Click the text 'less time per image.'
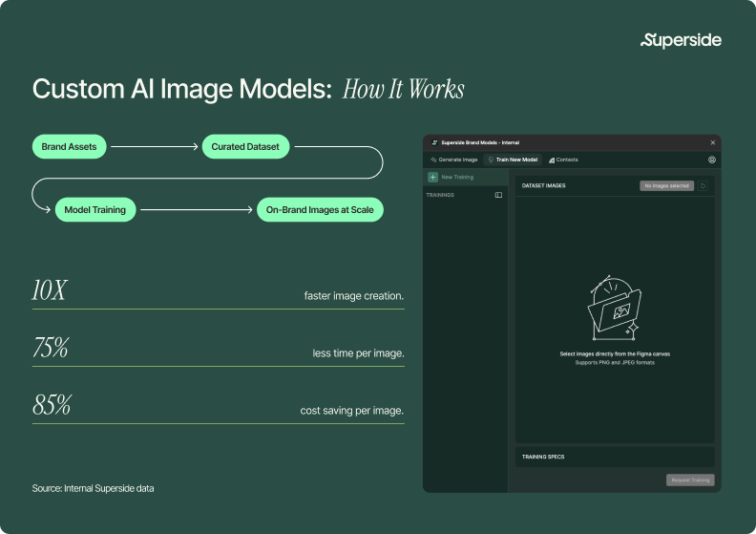756x534 pixels. pyautogui.click(x=358, y=353)
